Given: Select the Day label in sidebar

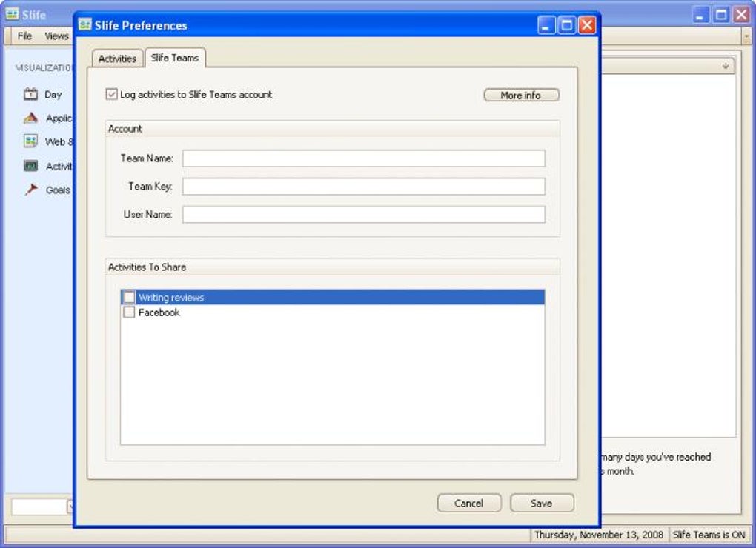Looking at the screenshot, I should click(53, 94).
